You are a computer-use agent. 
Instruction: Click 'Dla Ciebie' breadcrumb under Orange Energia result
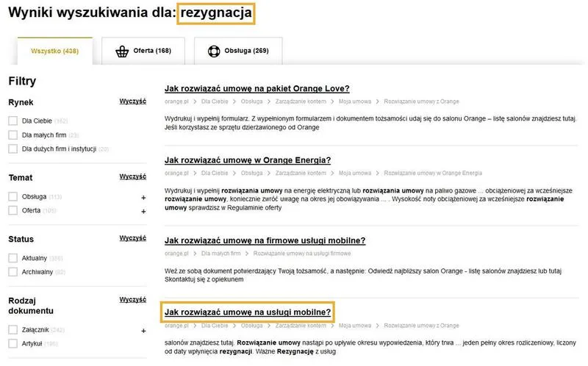point(215,173)
